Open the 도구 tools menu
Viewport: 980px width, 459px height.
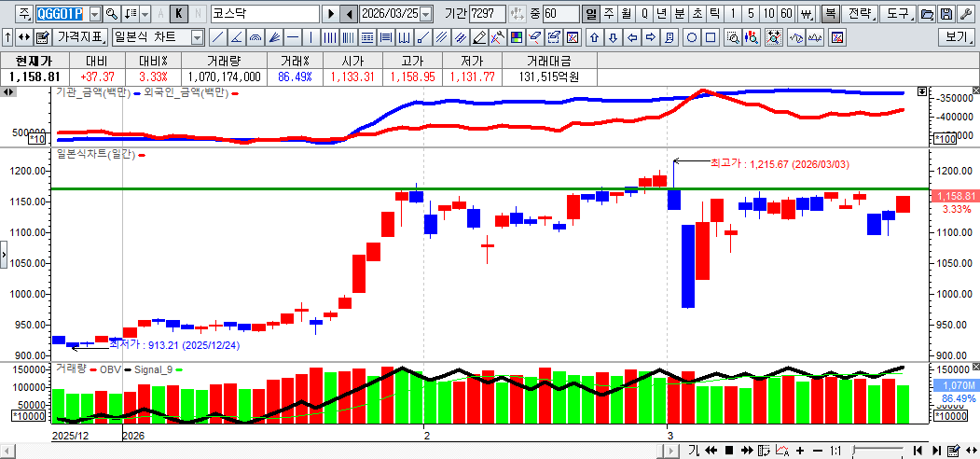click(x=897, y=14)
